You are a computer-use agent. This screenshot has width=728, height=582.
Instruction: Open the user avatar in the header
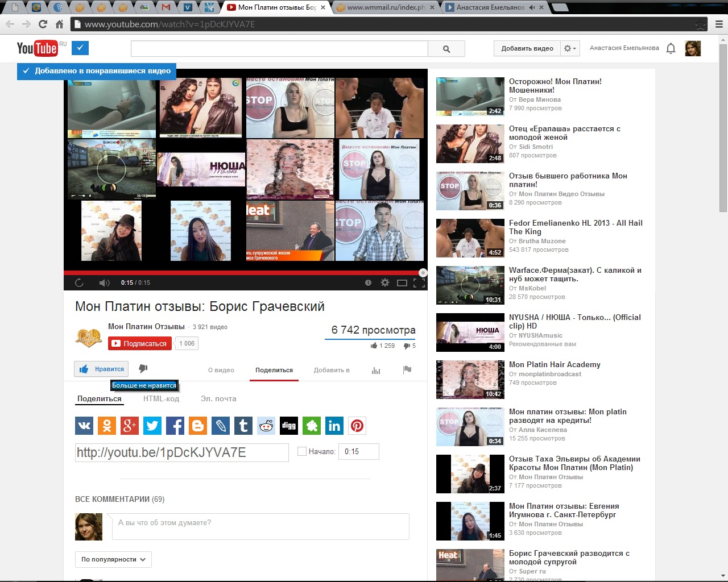point(693,48)
